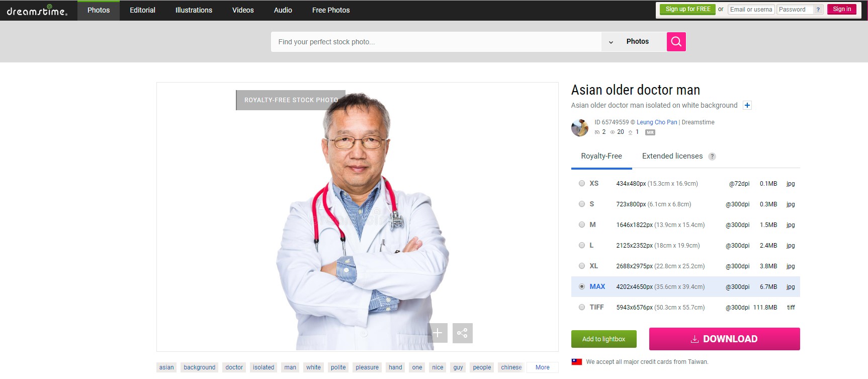868x379 pixels.
Task: Click the Password field
Action: pyautogui.click(x=795, y=10)
